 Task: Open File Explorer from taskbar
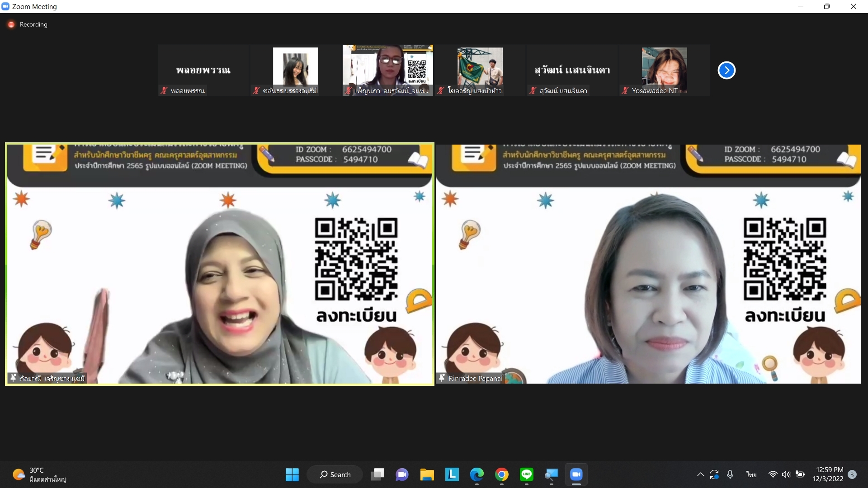(427, 474)
